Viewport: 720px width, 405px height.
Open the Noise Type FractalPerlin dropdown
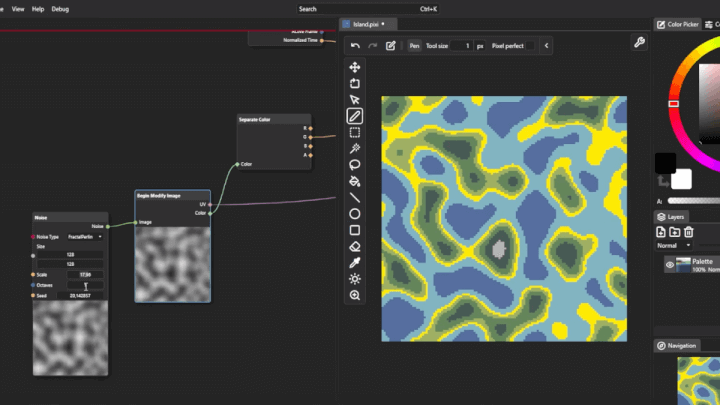tap(85, 237)
